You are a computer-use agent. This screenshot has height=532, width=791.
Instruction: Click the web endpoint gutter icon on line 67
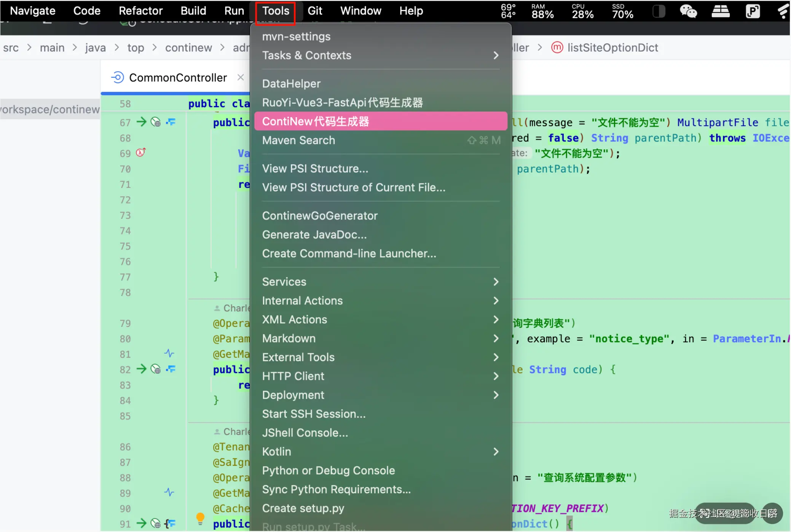pos(156,122)
